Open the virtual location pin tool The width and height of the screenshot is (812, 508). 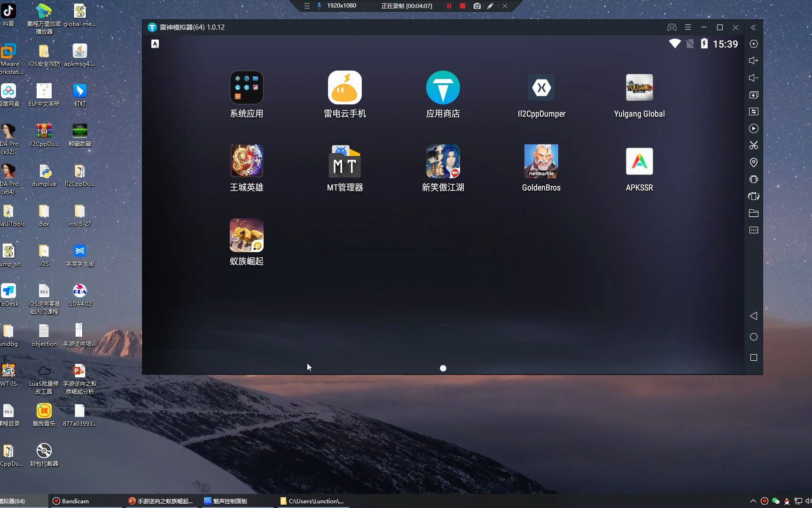[x=754, y=162]
